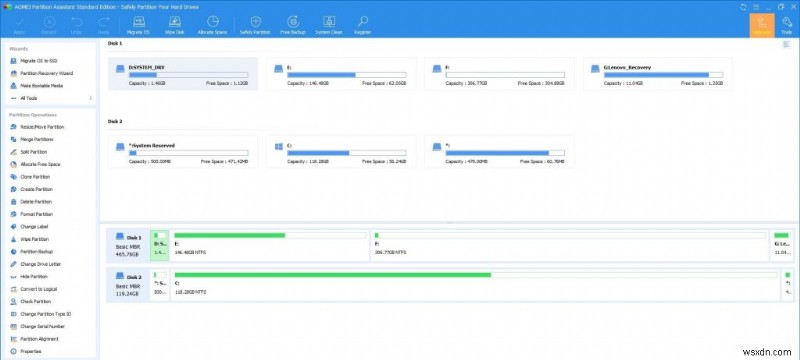Toggle the partition list view icon

786,45
